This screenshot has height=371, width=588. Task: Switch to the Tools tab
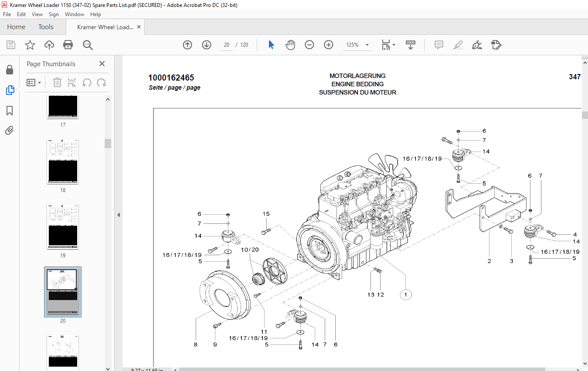pos(46,27)
